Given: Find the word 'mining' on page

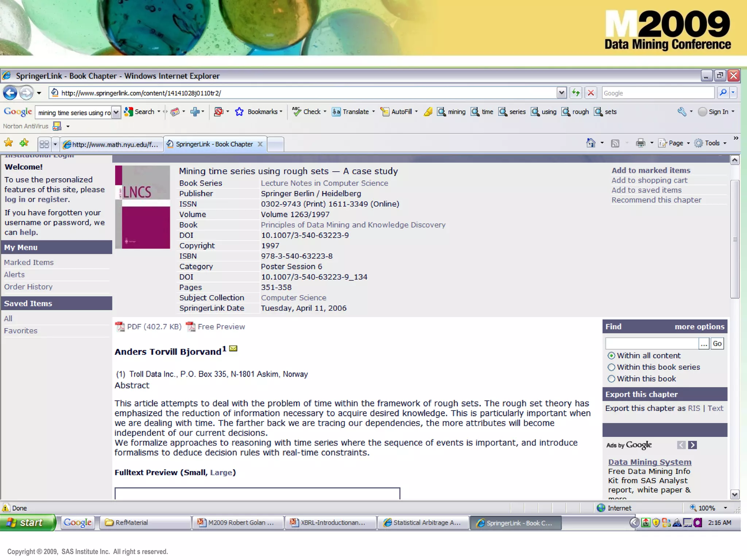Looking at the screenshot, I should click(452, 112).
